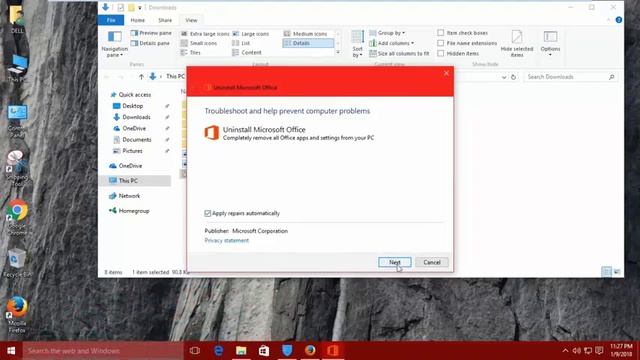
Task: Open Google Chrome desktop shortcut
Action: click(17, 217)
